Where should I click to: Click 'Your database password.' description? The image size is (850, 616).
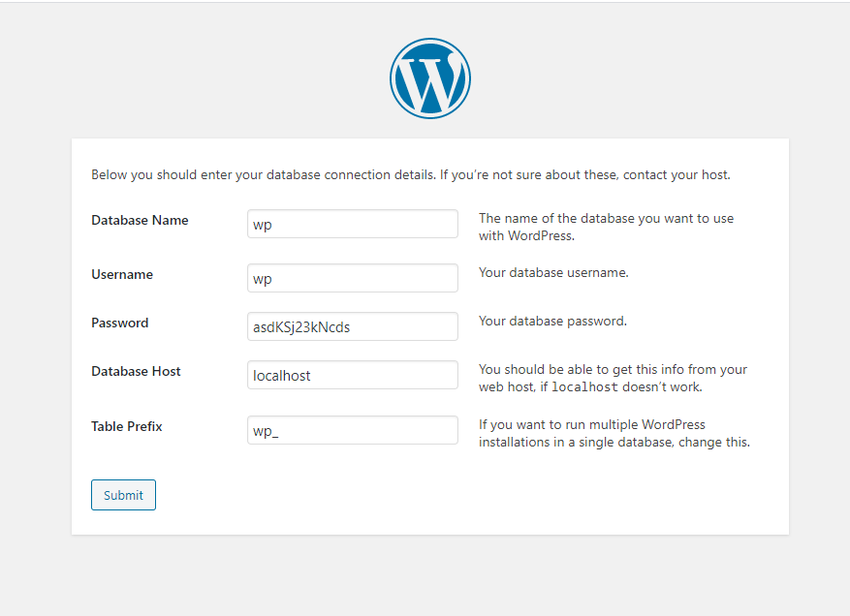coord(552,322)
